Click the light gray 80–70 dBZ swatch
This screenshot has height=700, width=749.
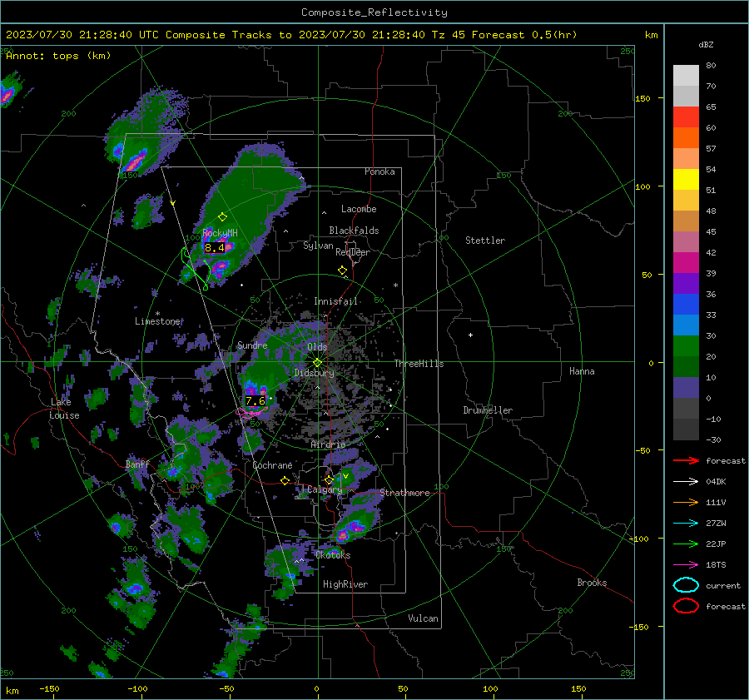[686, 76]
